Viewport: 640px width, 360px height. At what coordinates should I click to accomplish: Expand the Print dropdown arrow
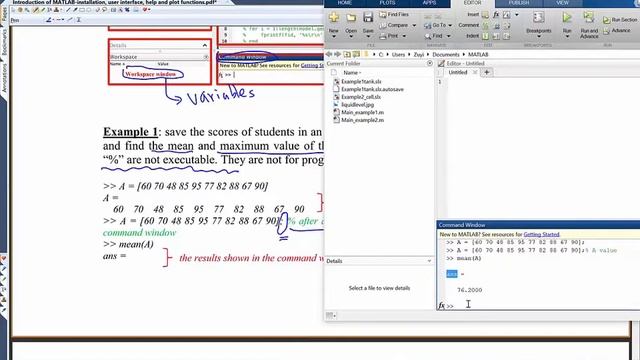pyautogui.click(x=404, y=36)
